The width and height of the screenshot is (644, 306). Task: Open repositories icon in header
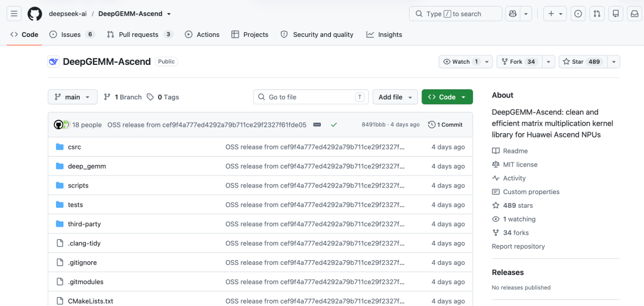615,14
